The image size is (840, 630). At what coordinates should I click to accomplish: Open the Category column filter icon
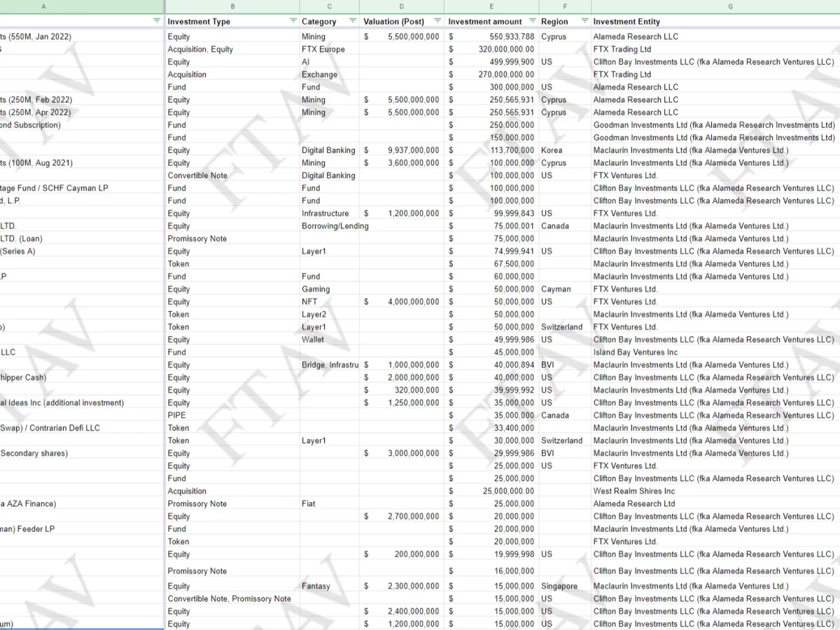[352, 21]
